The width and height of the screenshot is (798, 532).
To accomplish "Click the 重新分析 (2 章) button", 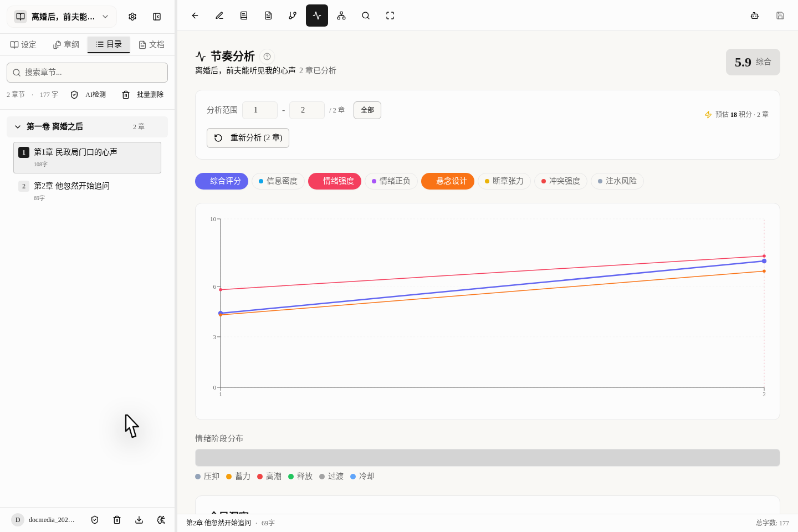I will point(248,137).
